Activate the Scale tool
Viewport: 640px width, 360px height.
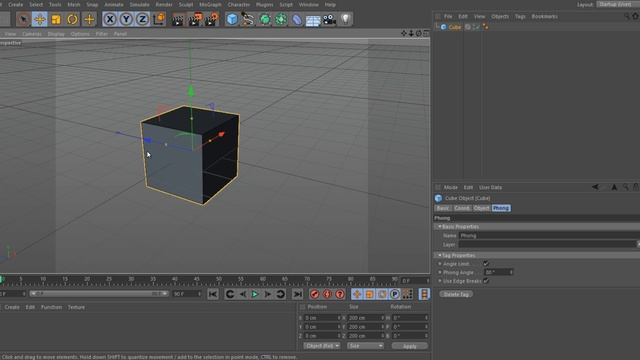tap(56, 19)
